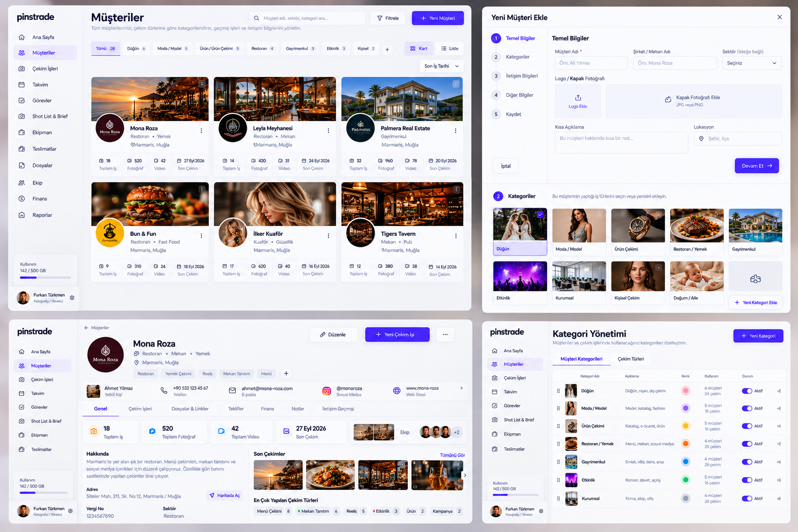Open the three-dot more menu beside Yeni Çekim İşi
Screen dimensions: 798x532
(445, 335)
